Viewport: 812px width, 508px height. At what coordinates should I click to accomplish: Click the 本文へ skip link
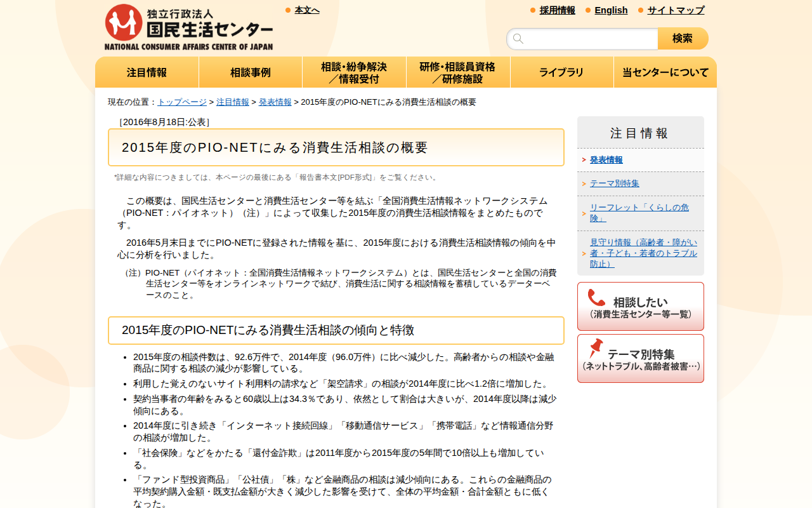307,10
